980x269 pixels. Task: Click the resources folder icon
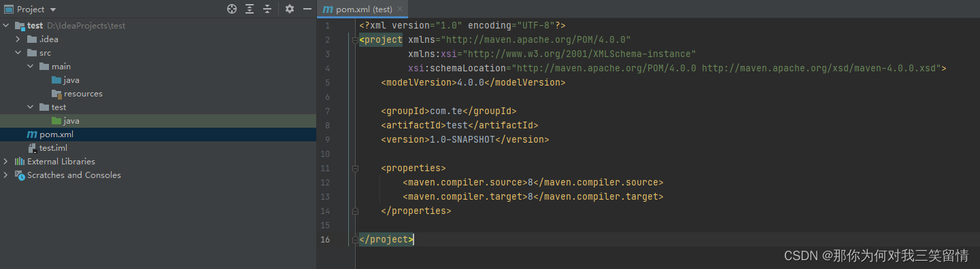click(56, 94)
